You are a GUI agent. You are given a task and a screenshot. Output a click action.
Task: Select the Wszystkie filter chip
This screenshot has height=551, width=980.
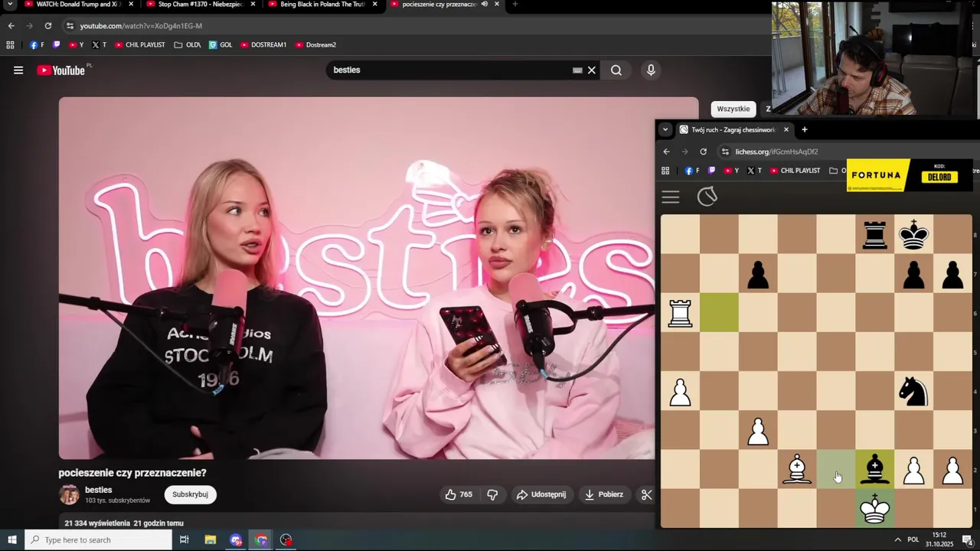click(x=733, y=109)
